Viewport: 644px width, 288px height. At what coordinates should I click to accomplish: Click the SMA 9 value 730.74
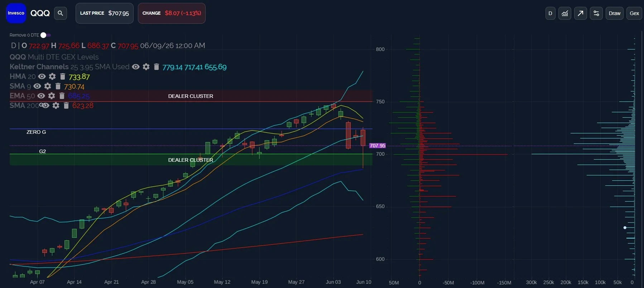pos(74,86)
